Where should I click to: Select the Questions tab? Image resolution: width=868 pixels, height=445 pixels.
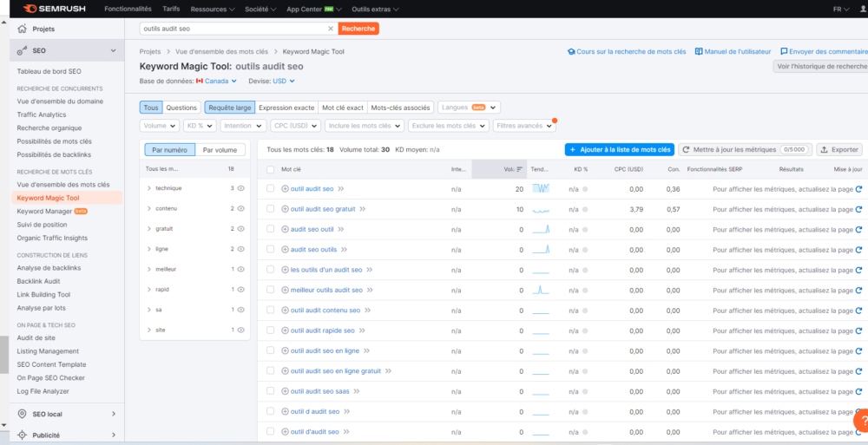181,108
